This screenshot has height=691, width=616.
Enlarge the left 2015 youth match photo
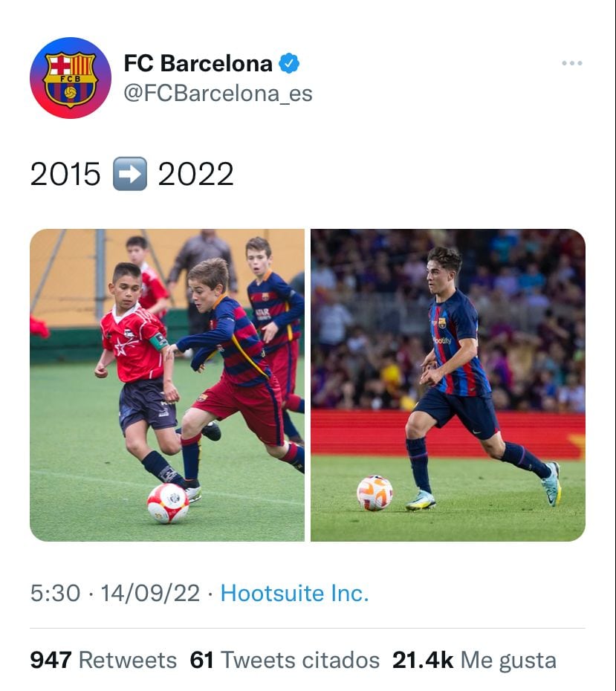pos(167,385)
